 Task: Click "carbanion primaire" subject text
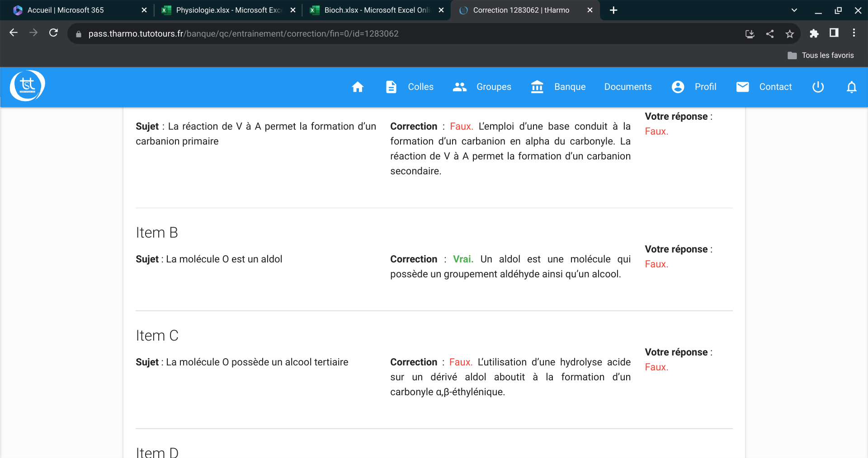tap(177, 141)
